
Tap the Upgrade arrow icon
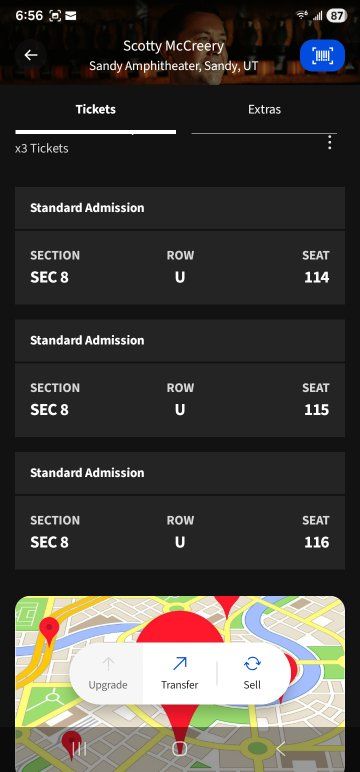pos(108,664)
